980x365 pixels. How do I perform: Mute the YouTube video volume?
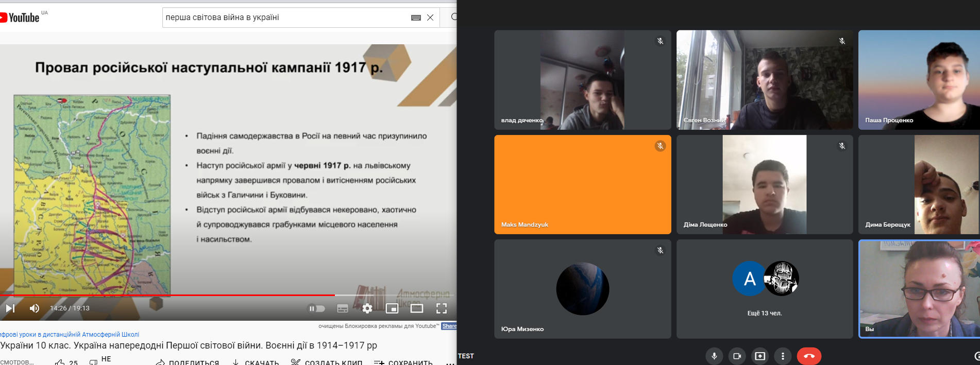click(x=35, y=308)
